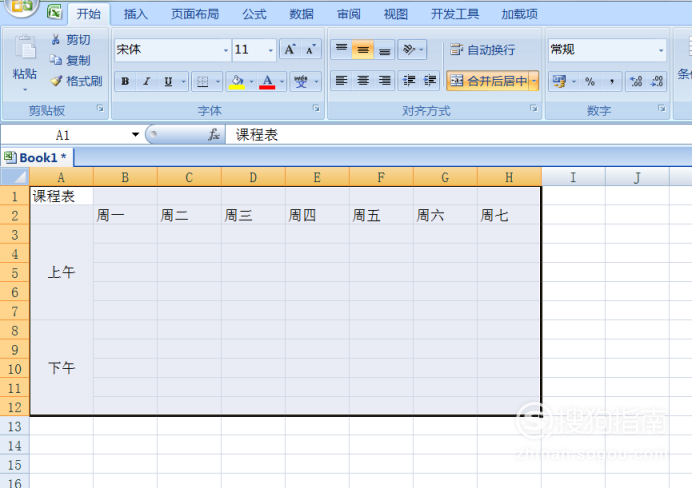
Task: Open font (字体) group dialog launcher
Action: coord(316,108)
